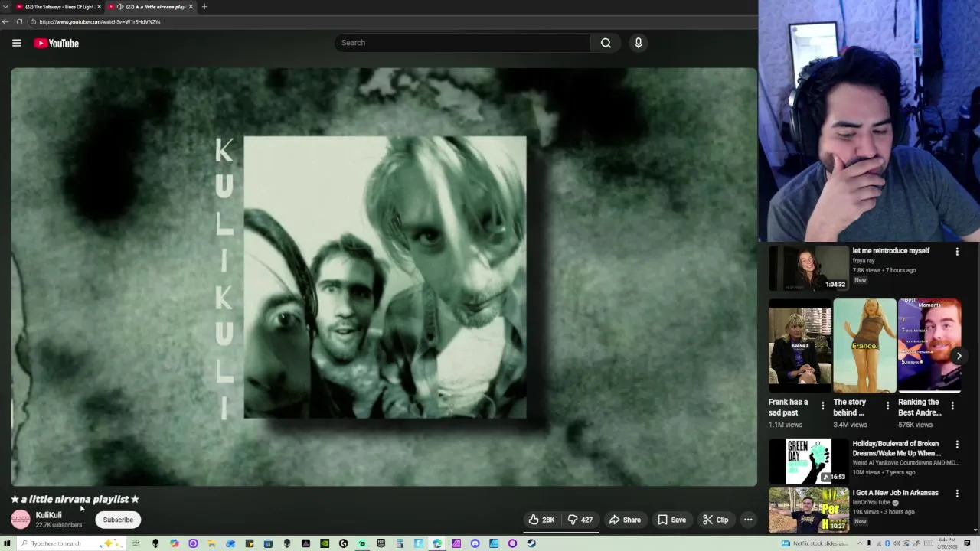Open Steam from the taskbar
980x551 pixels.
coord(531,543)
